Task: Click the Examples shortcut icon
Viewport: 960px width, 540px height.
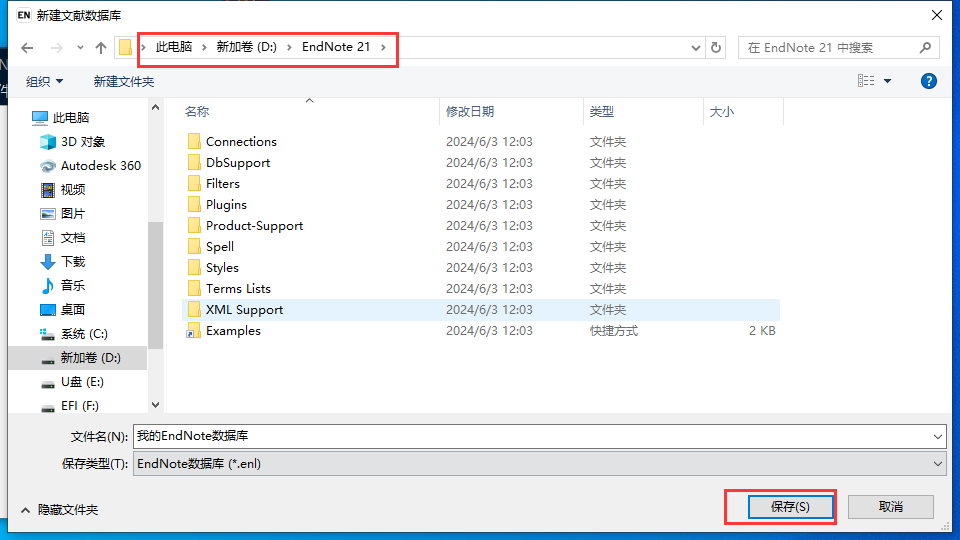Action: pyautogui.click(x=193, y=331)
